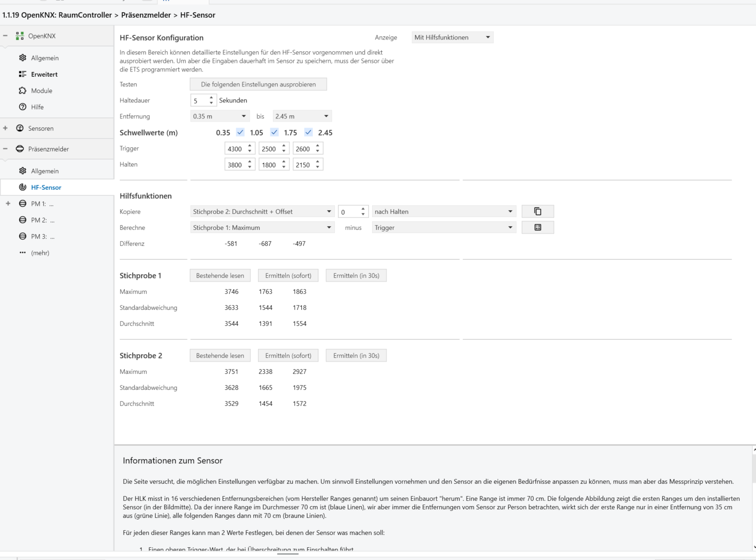This screenshot has width=756, height=560.
Task: Toggle the checkbox between 1.75 and 2.45
Action: pos(309,132)
